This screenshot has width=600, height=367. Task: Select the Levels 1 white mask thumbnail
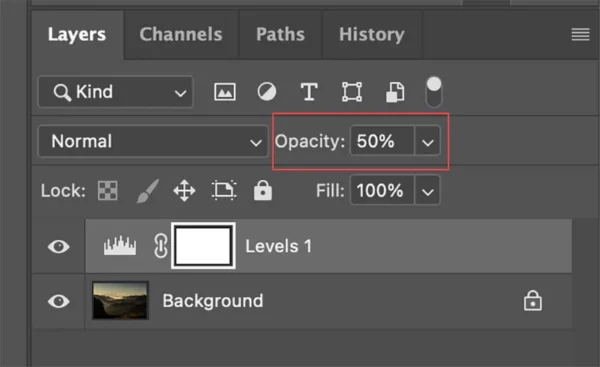click(x=203, y=246)
